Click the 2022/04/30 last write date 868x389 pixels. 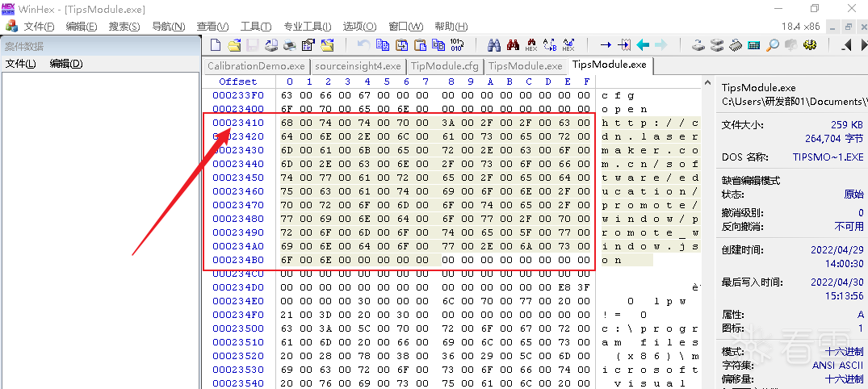pyautogui.click(x=837, y=282)
